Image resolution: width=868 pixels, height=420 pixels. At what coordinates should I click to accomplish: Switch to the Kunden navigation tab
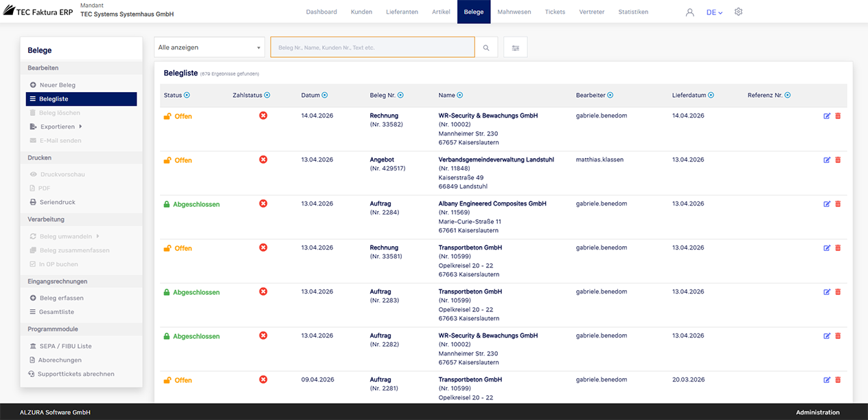tap(361, 12)
